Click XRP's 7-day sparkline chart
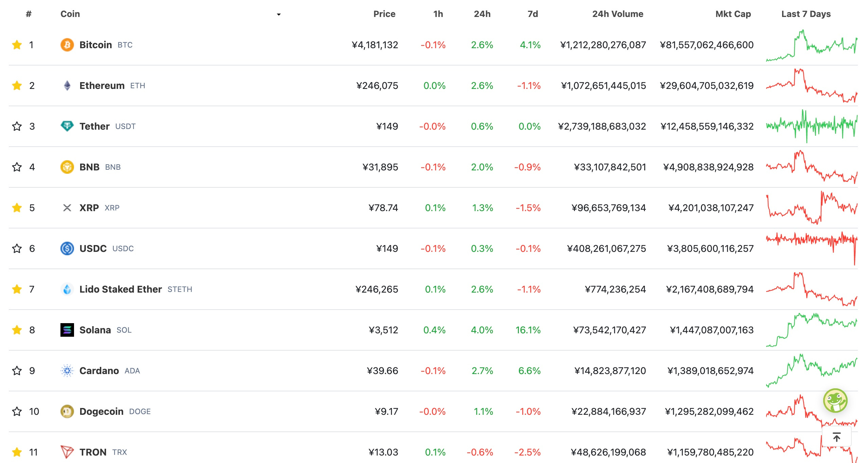The image size is (868, 463). [x=812, y=208]
